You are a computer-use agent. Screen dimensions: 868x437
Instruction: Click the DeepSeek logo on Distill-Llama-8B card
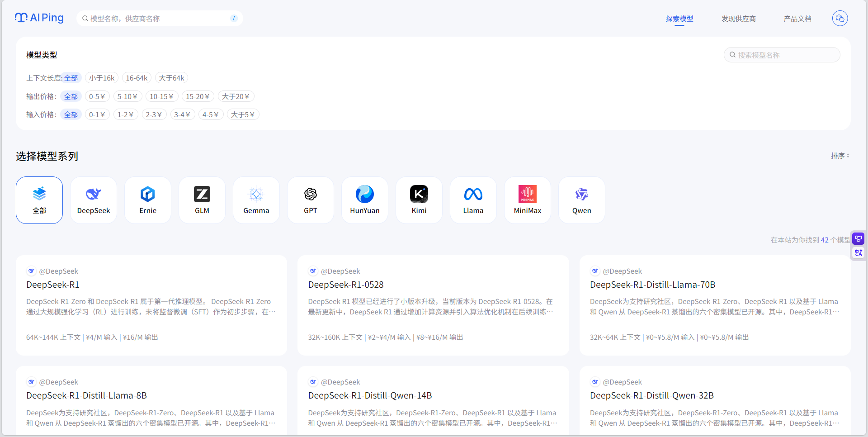pyautogui.click(x=31, y=382)
